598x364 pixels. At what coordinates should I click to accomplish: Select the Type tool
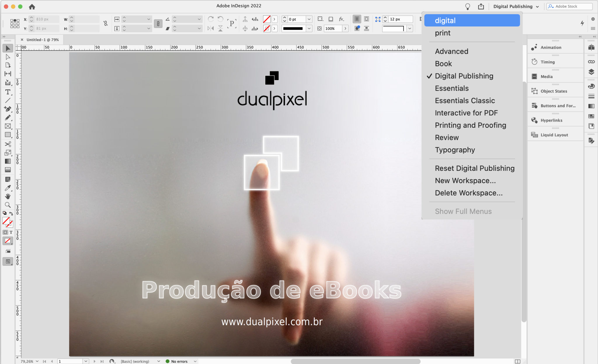pos(8,92)
